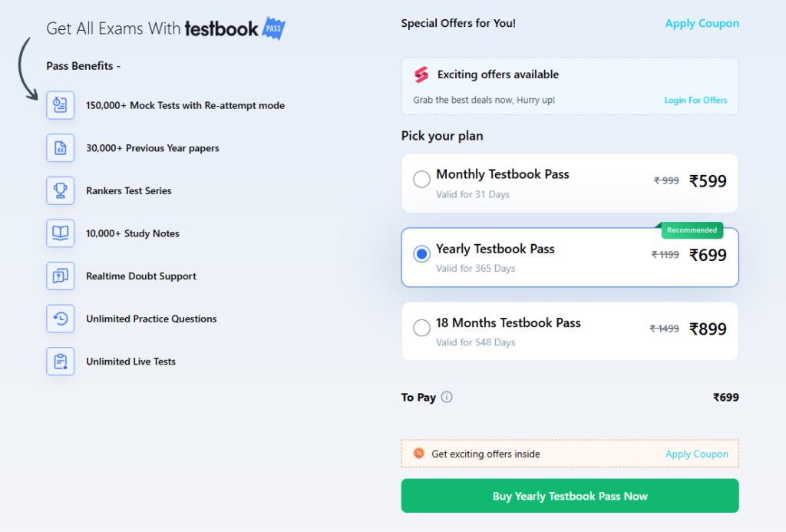Click 'Valid for 31 Days' text
Screen dimensions: 786x532
(x=473, y=194)
